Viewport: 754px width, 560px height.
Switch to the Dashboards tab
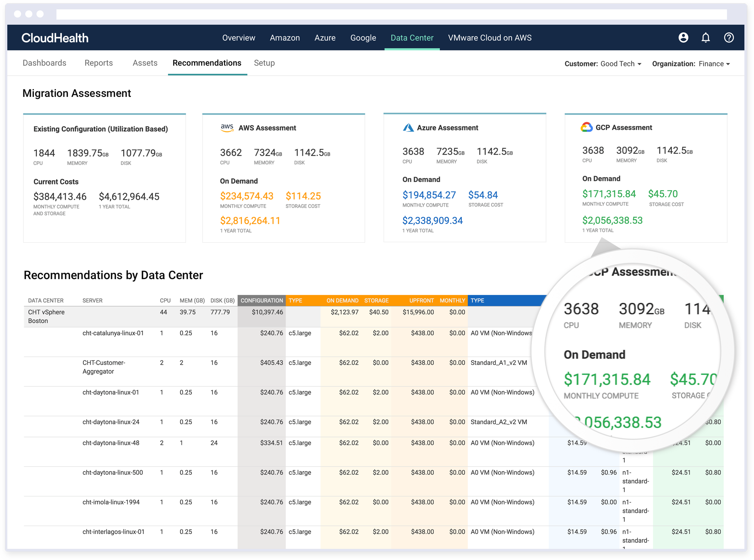tap(44, 63)
